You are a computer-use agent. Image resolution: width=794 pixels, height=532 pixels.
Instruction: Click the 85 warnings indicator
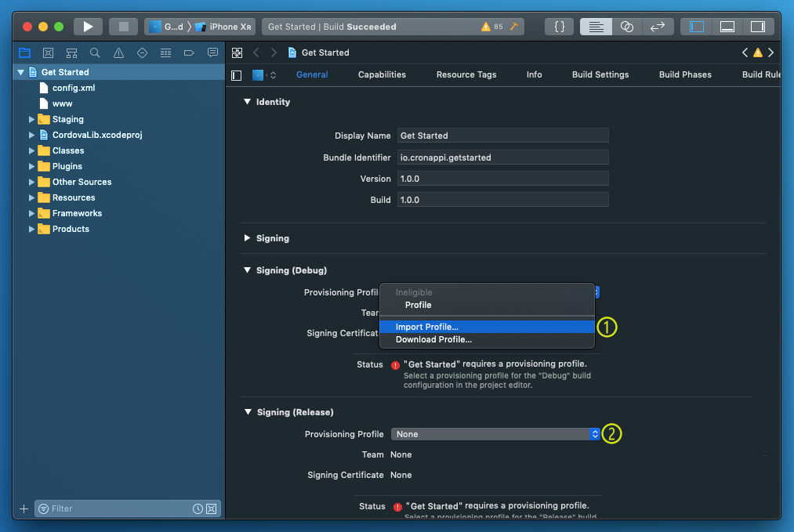tap(491, 27)
